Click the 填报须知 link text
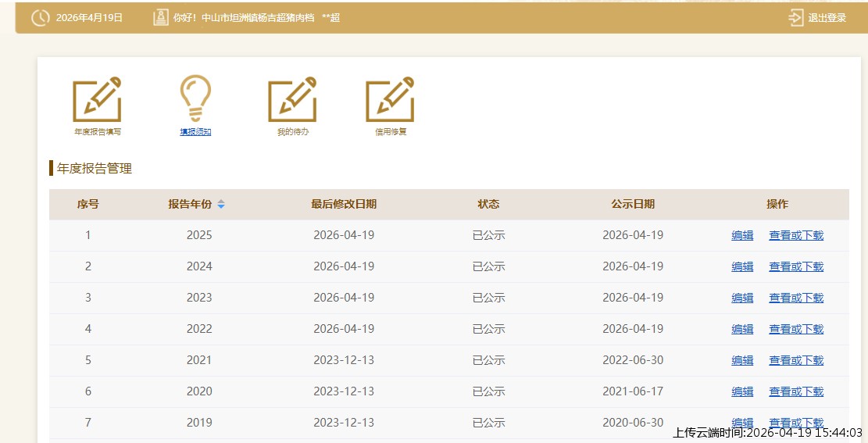Viewport: 868px width, 443px height. click(x=195, y=132)
